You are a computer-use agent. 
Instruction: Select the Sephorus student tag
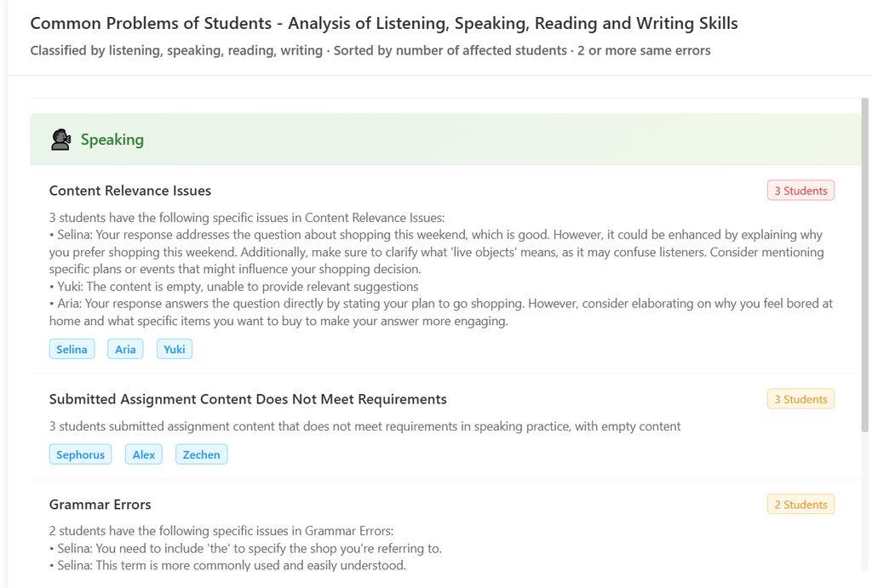[x=80, y=454]
